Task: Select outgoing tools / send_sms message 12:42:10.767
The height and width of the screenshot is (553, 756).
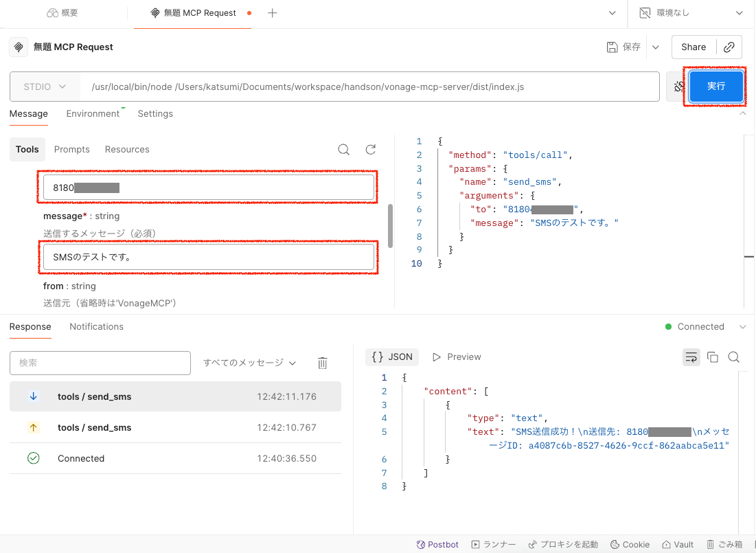Action: (x=176, y=427)
